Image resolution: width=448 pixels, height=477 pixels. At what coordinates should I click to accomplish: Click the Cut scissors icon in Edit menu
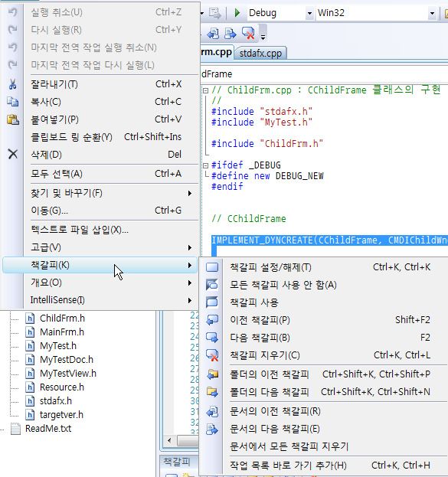(12, 84)
